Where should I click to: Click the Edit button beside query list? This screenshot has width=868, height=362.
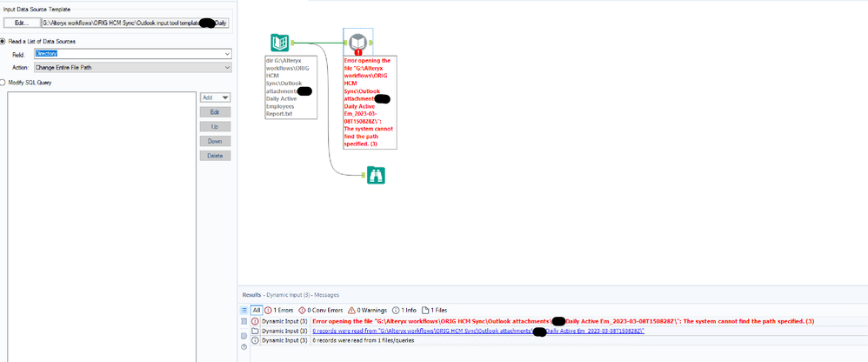[216, 111]
